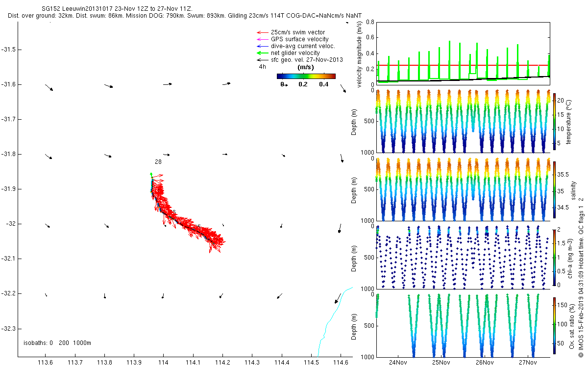Image resolution: width=588 pixels, height=368 pixels.
Task: Click the red horizontal line in velocity plot
Action: click(x=463, y=65)
